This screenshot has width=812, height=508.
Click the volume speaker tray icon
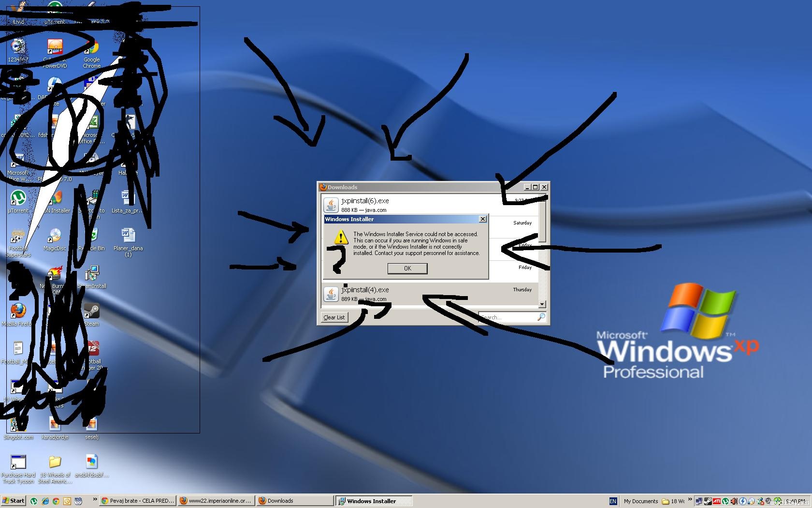(734, 501)
